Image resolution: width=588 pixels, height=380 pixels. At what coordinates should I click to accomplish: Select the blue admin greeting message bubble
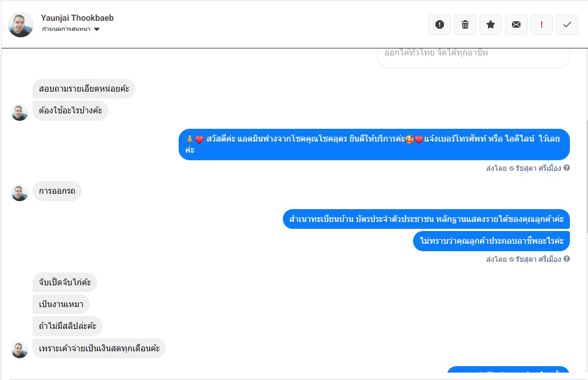tap(374, 145)
